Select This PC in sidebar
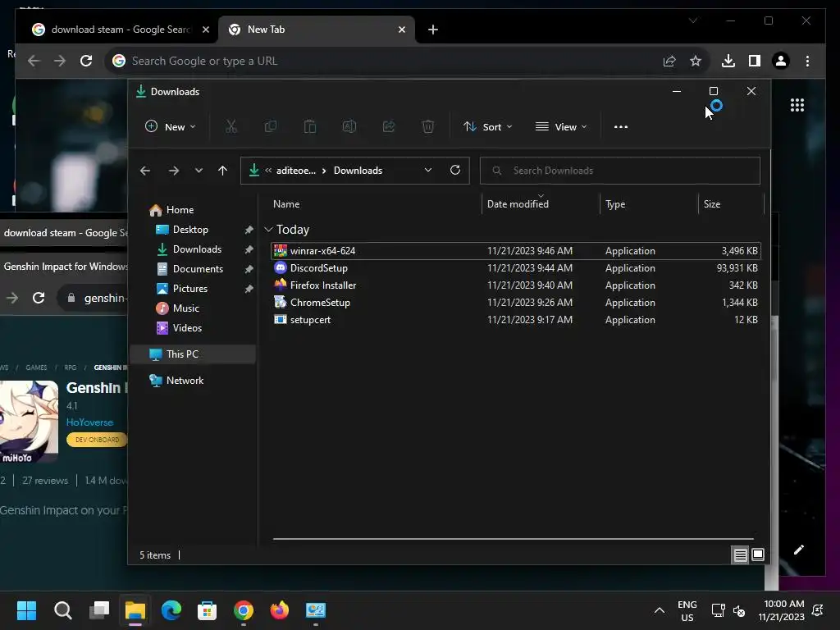840x630 pixels. pos(193,354)
